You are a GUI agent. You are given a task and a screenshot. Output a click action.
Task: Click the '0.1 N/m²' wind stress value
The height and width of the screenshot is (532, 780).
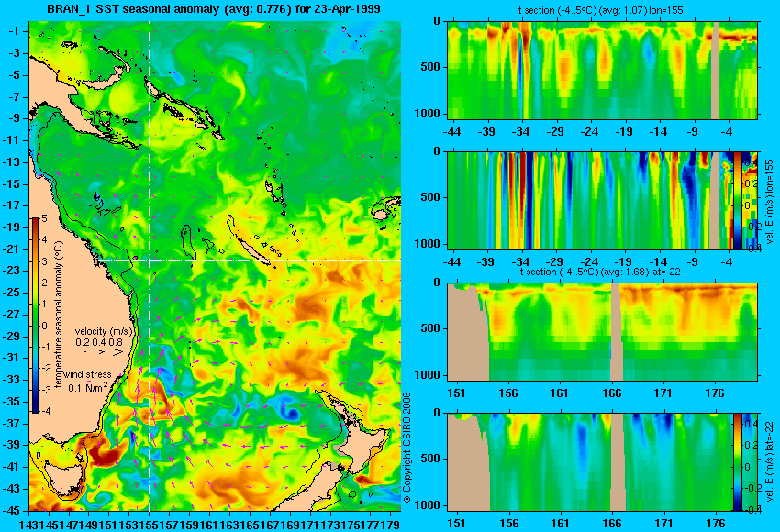pos(87,387)
